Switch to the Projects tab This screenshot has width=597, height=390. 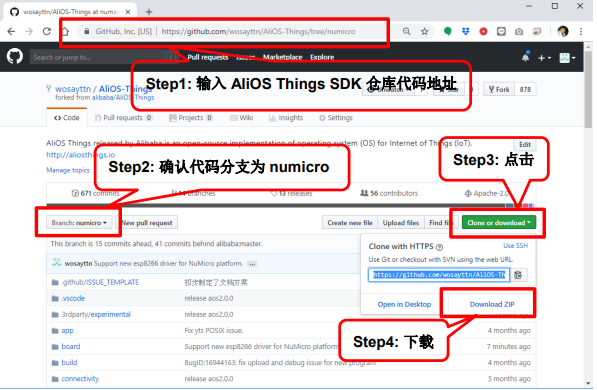tap(191, 118)
